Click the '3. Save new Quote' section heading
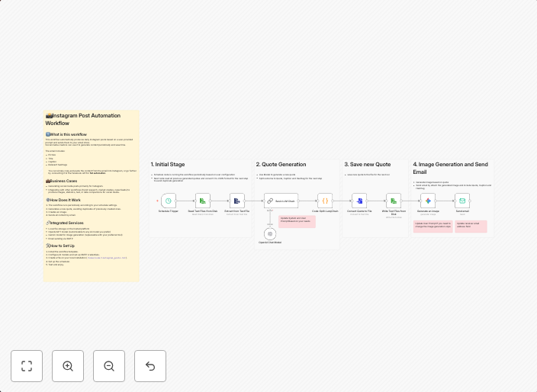 368,164
